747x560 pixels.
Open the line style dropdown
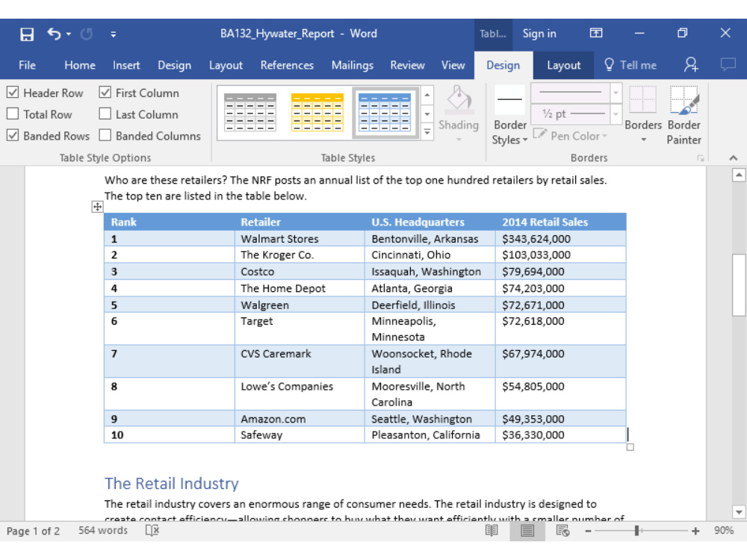point(616,93)
